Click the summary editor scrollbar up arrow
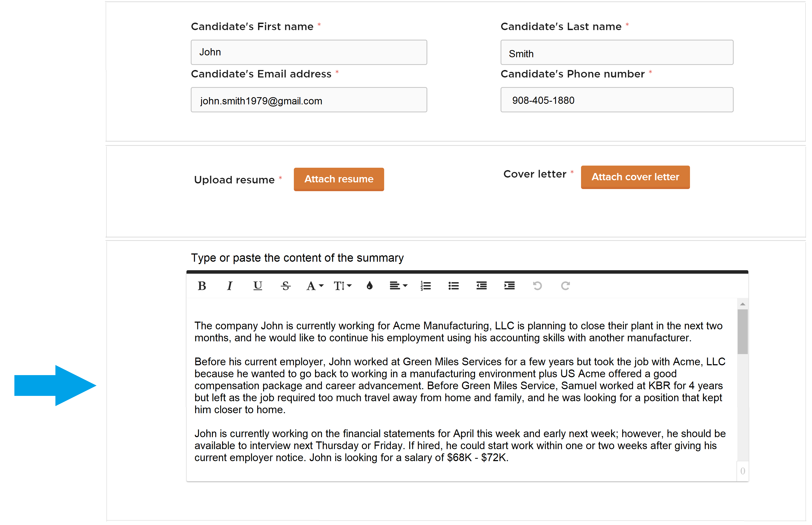Screen dimensions: 812x525 pos(742,304)
